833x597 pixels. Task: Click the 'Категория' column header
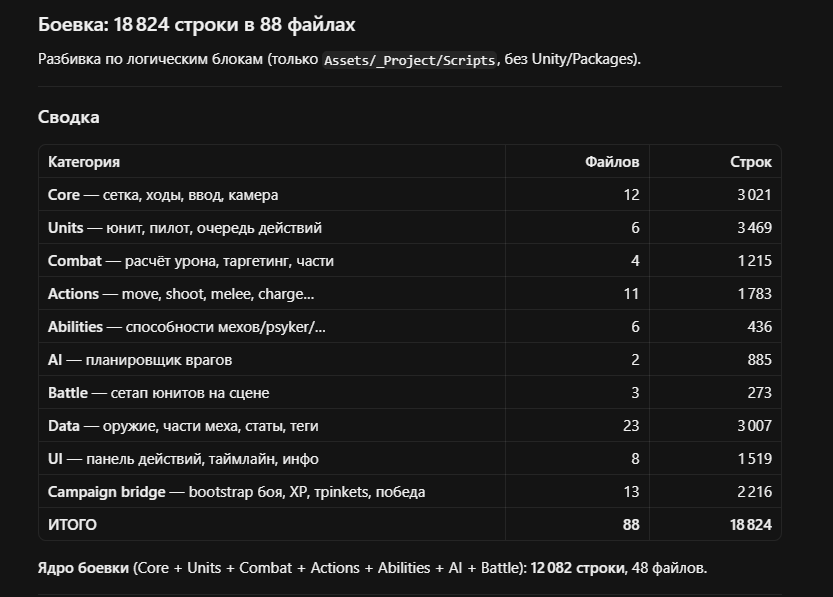[x=84, y=161]
